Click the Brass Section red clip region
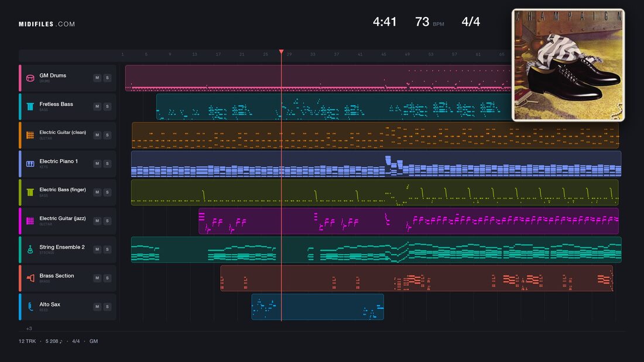644x362 pixels. pos(416,278)
